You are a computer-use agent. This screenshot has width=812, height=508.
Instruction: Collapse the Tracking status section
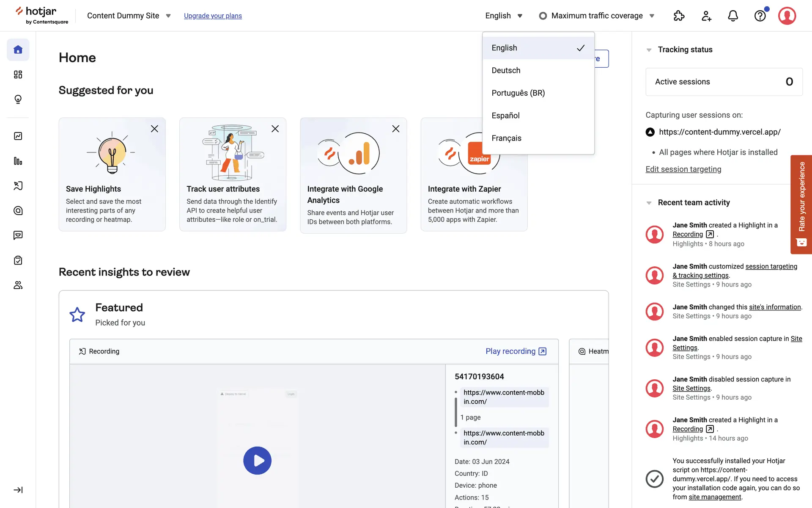pos(649,50)
